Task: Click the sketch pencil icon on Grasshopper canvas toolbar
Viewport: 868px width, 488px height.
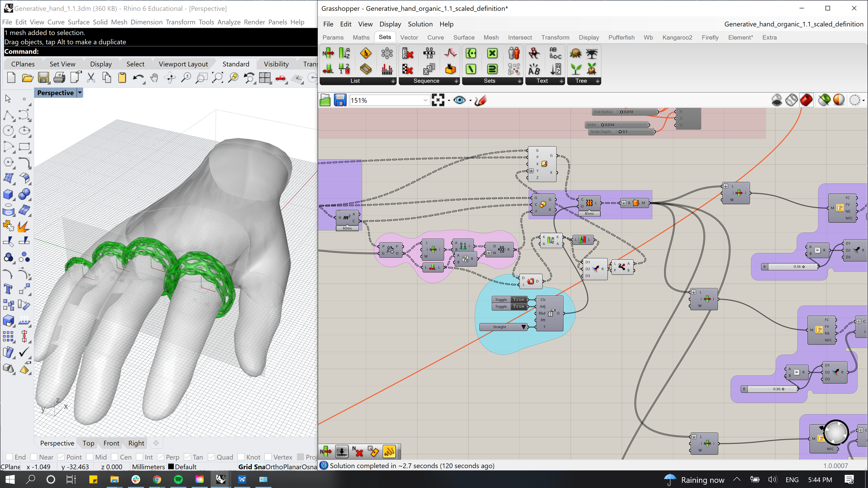Action: point(480,100)
